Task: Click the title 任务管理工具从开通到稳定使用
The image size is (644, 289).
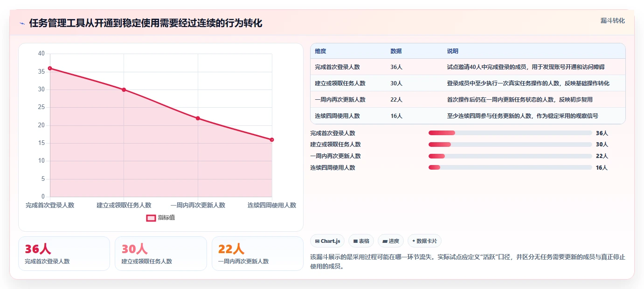Action: 145,23
